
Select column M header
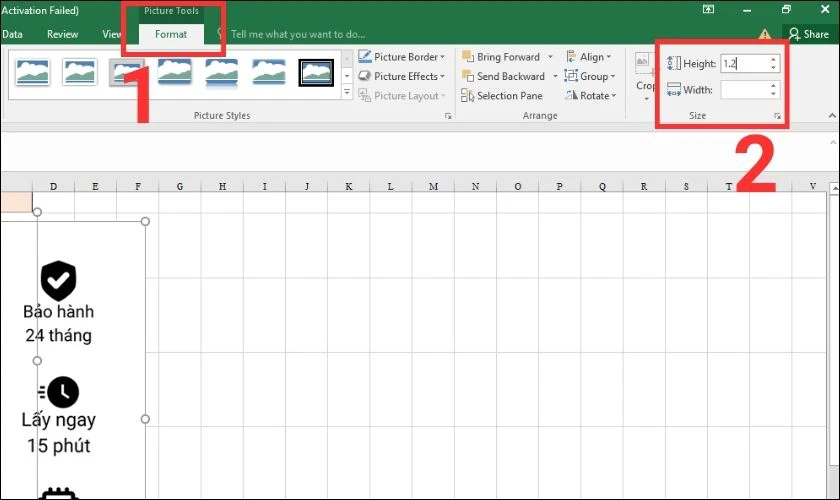coord(433,186)
